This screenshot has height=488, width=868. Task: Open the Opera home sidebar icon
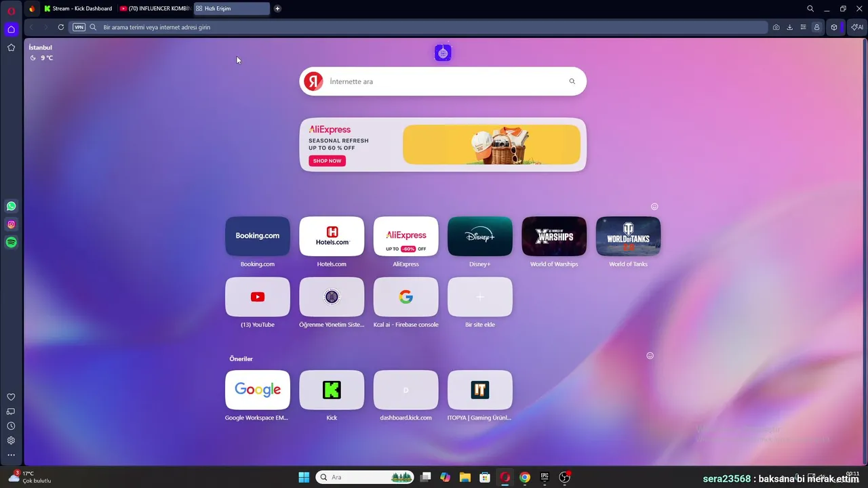click(11, 29)
